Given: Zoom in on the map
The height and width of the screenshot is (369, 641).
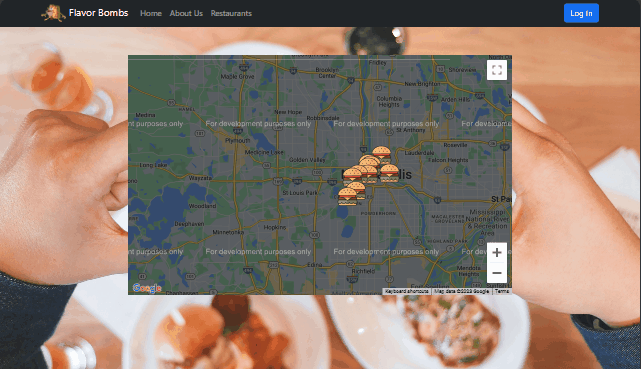Looking at the screenshot, I should click(497, 253).
